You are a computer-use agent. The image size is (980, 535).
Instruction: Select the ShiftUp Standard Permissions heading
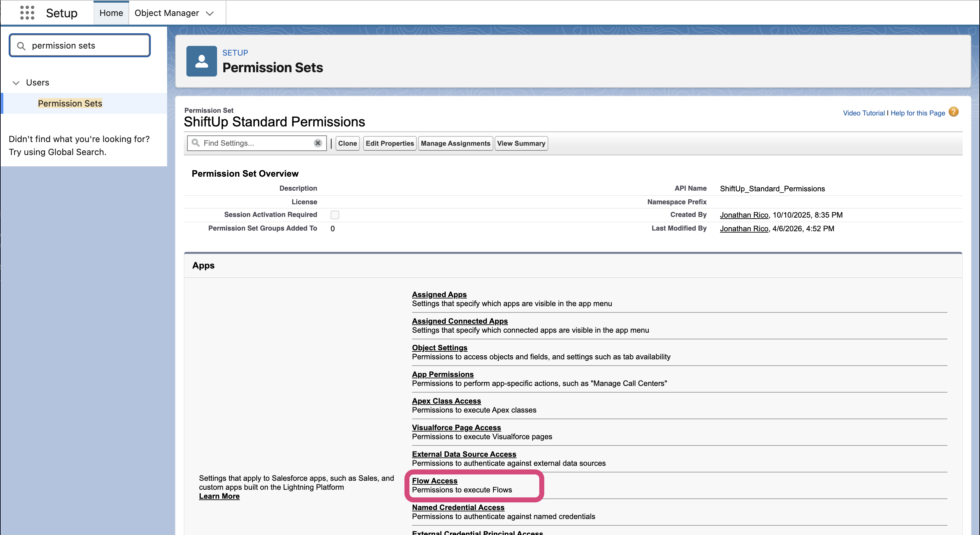coord(274,122)
